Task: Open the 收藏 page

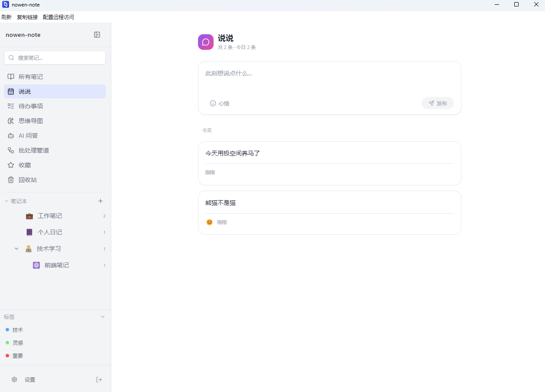Action: 55,165
